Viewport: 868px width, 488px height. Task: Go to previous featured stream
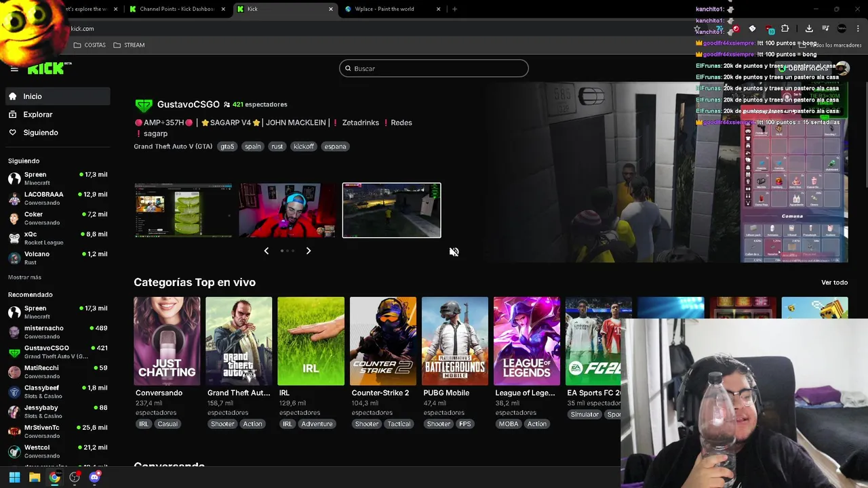(x=266, y=251)
